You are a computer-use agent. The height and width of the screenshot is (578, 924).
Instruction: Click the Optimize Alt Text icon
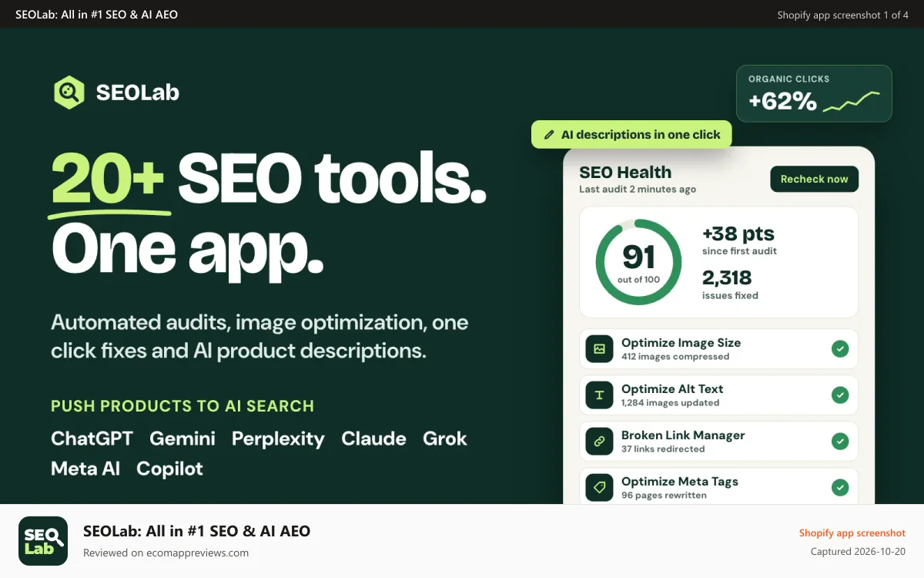(x=600, y=395)
